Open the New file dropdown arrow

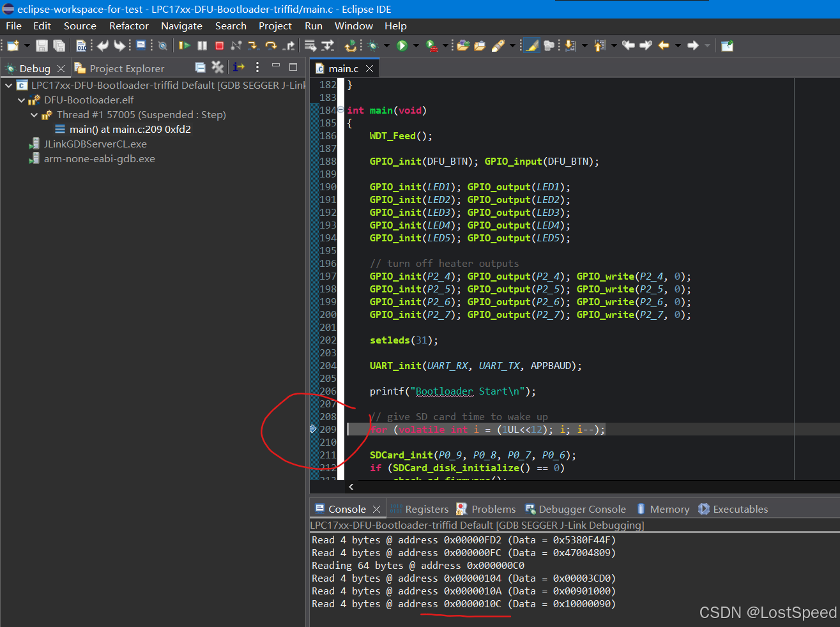point(27,45)
